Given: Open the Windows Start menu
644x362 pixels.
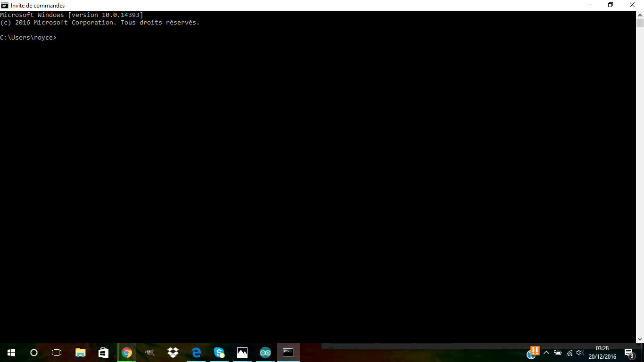Looking at the screenshot, I should (x=11, y=353).
